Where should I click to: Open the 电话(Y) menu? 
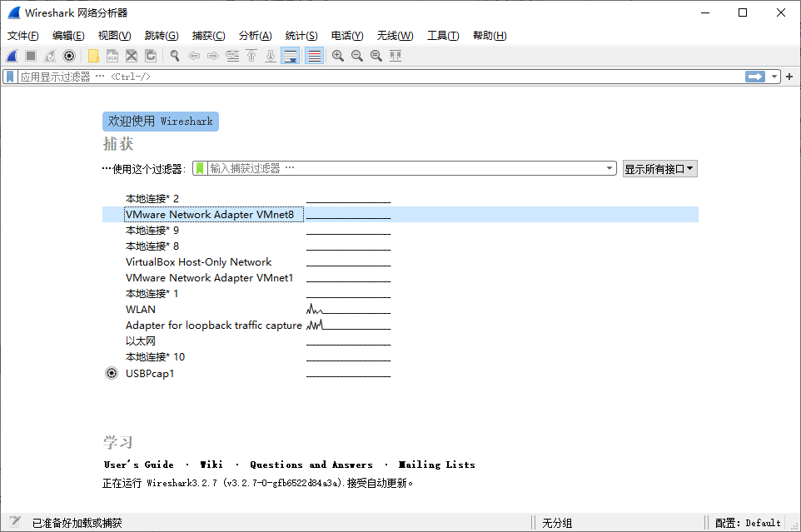pos(347,36)
